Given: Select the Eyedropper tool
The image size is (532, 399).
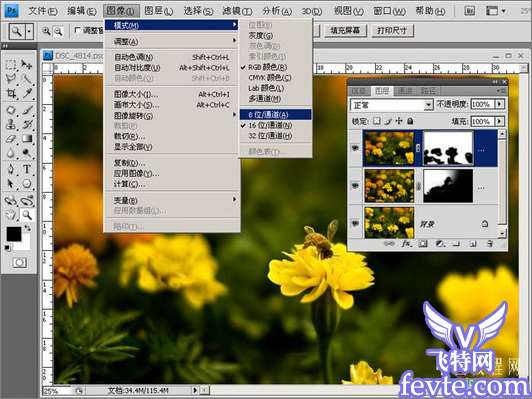Looking at the screenshot, I should [26, 93].
